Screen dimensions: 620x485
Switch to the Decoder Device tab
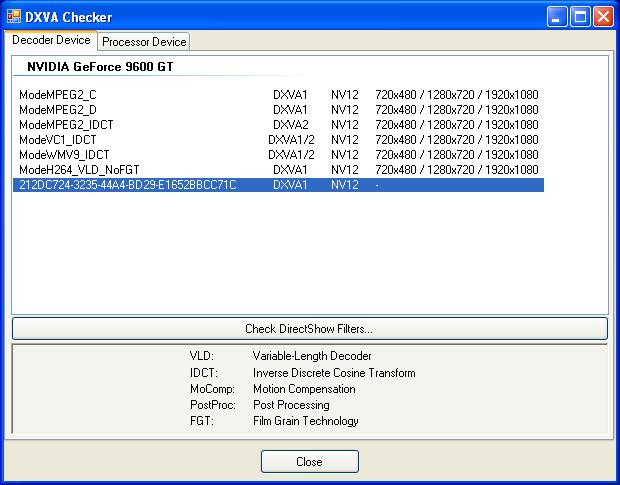(51, 40)
